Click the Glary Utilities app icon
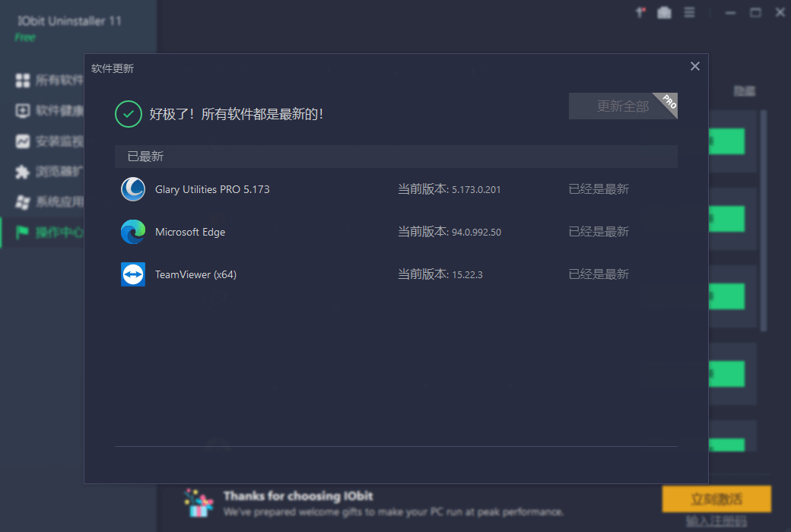This screenshot has height=532, width=791. [x=133, y=189]
